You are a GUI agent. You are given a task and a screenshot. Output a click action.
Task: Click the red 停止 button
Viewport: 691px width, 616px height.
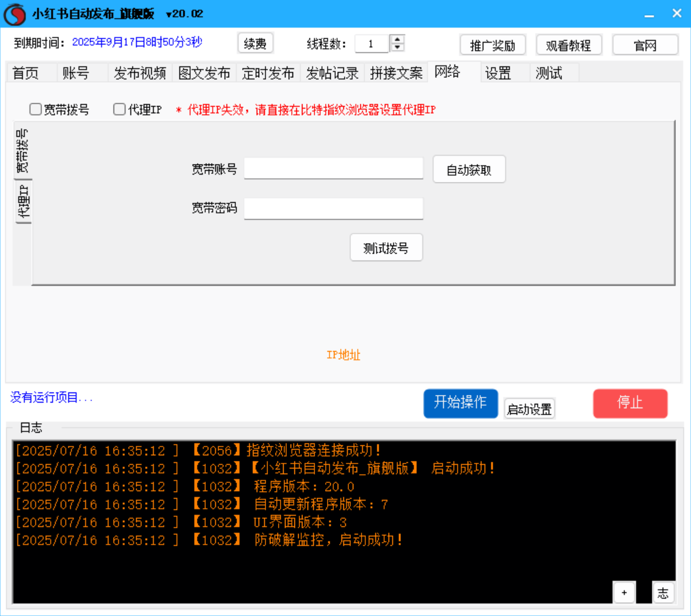tap(630, 403)
